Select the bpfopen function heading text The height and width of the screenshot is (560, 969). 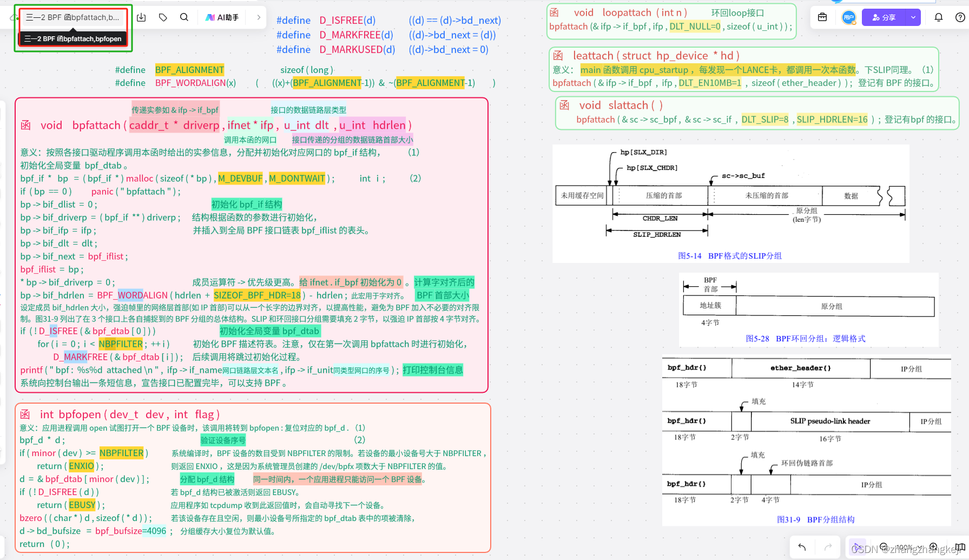120,414
